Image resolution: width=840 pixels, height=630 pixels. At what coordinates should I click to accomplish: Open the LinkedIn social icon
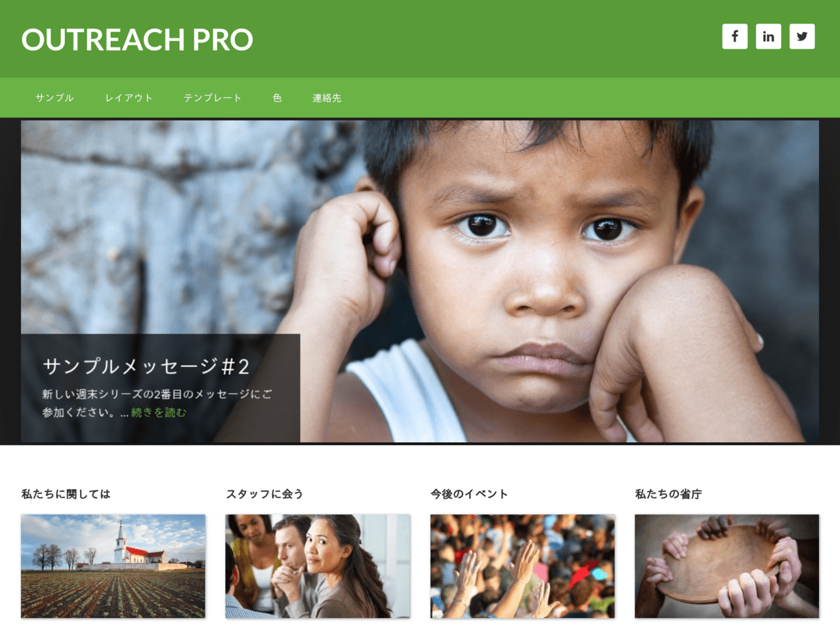tap(768, 36)
